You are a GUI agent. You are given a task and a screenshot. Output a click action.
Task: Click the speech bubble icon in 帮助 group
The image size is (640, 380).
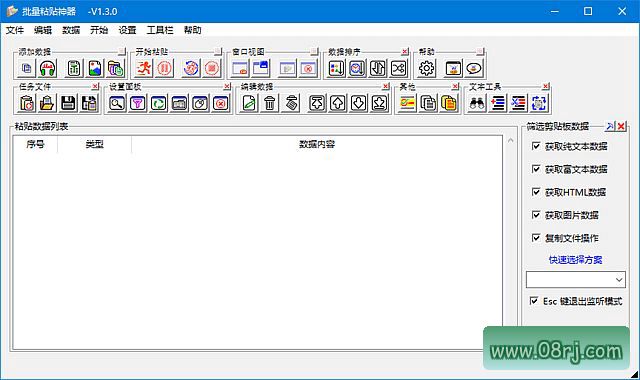point(474,68)
